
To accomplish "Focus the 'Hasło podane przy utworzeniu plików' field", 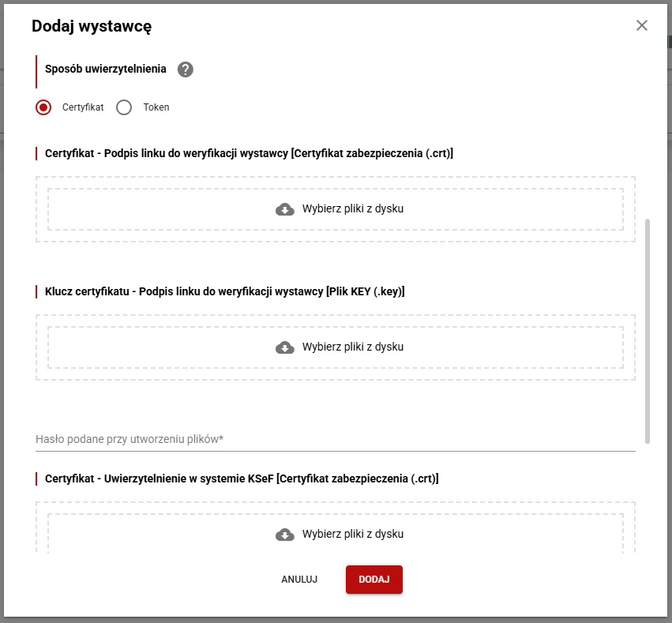I will [x=336, y=439].
